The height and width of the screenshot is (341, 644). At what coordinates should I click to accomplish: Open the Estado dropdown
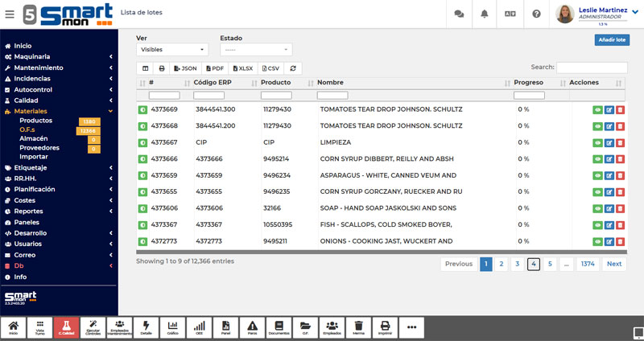click(256, 49)
